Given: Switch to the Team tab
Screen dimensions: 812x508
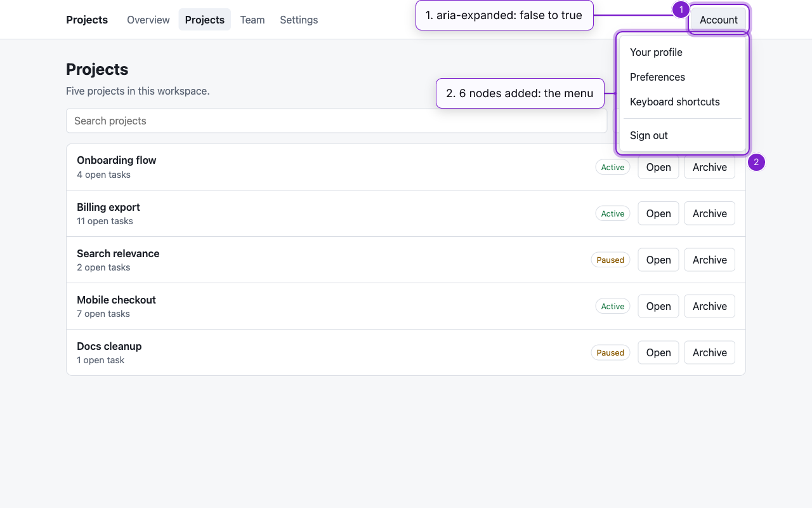Looking at the screenshot, I should 252,20.
